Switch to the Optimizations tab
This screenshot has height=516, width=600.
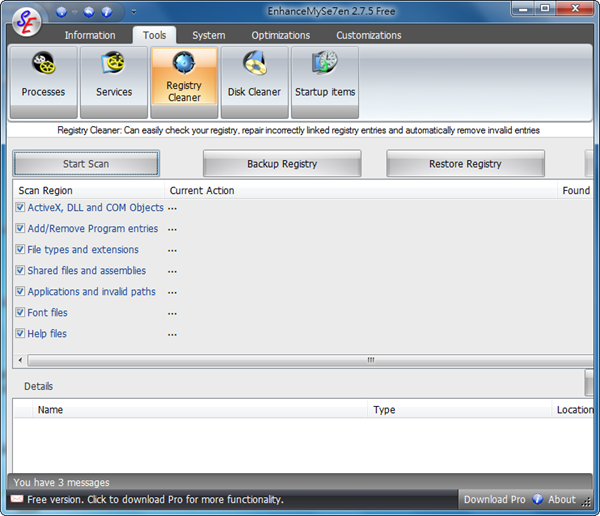(x=280, y=35)
